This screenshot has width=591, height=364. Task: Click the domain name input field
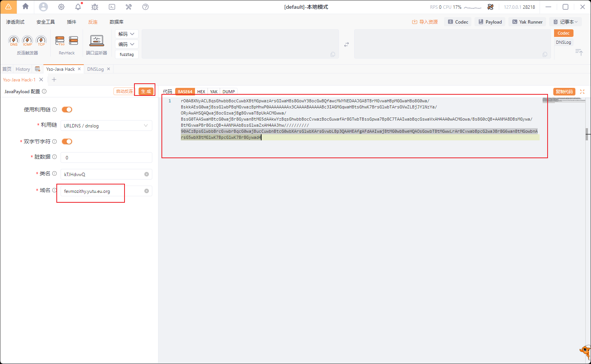point(102,191)
